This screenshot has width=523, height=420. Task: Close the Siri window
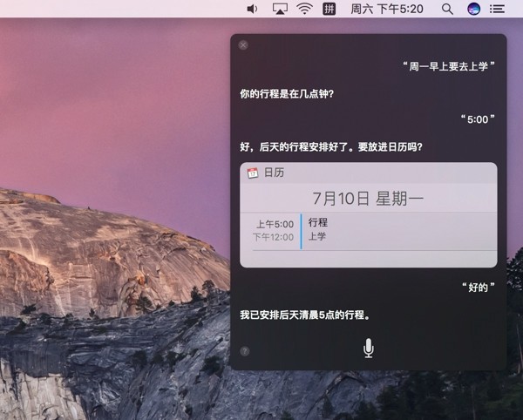[243, 45]
